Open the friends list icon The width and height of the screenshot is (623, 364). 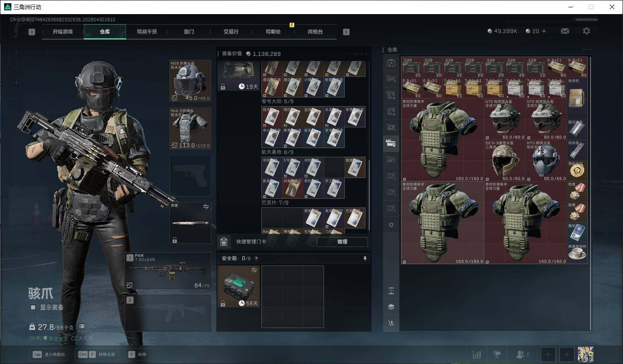pos(521,354)
